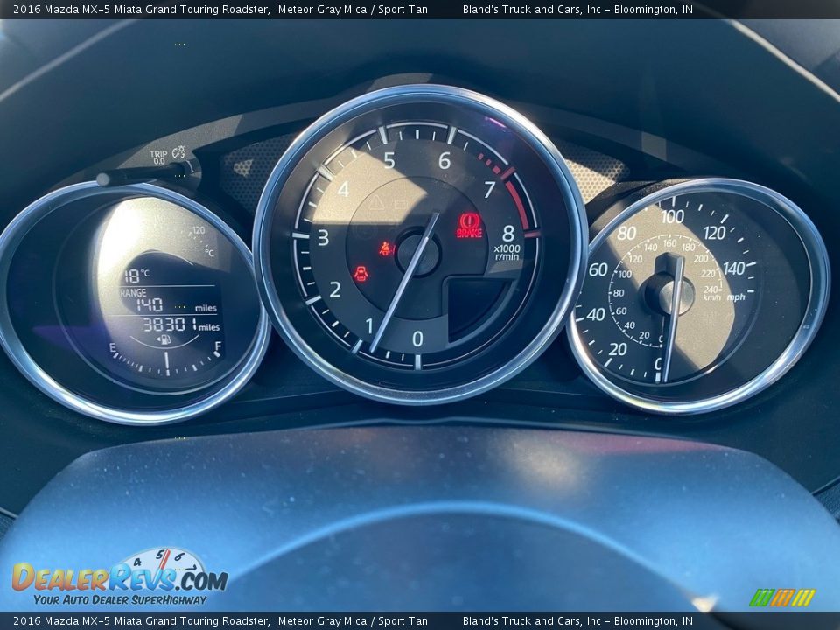The image size is (840, 630).
Task: Click the red seatbelt warning icon
Action: click(x=386, y=248)
